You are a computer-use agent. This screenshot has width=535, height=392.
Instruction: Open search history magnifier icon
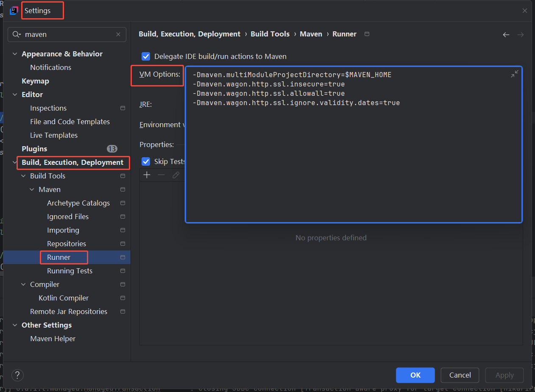pyautogui.click(x=17, y=34)
